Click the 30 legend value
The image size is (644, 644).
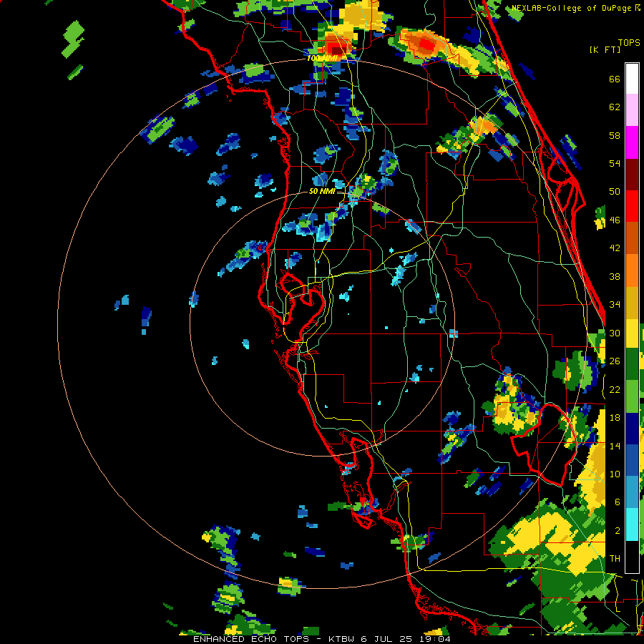click(x=615, y=333)
